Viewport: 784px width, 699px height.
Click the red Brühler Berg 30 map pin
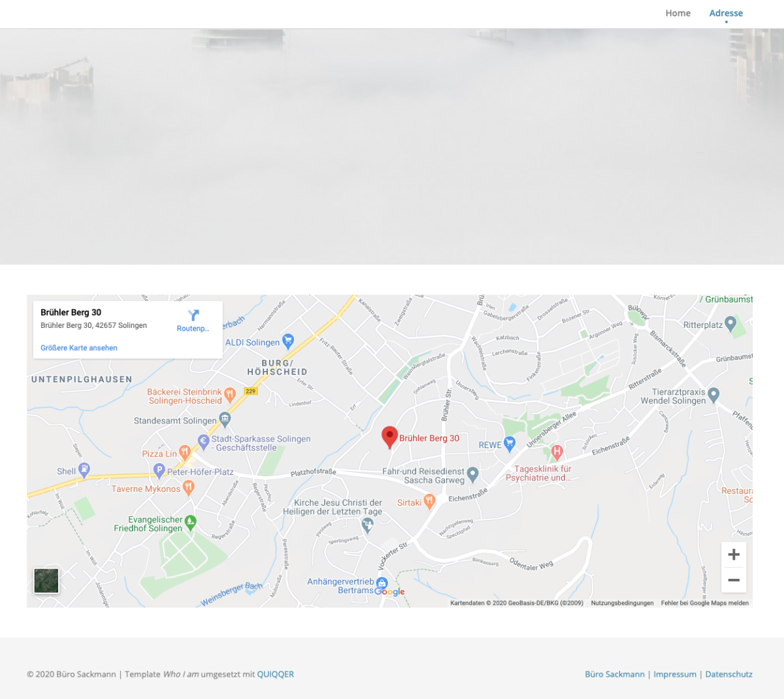(389, 438)
